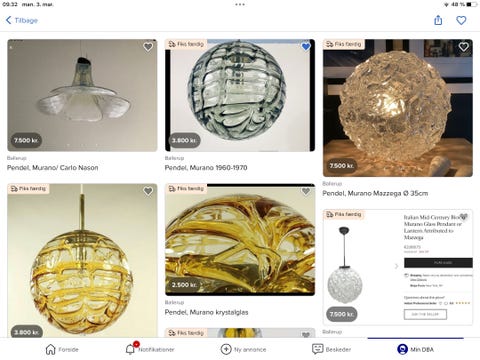
Task: Unfavorite the Murano 1960-1970 pendant heart
Action: coord(306,47)
